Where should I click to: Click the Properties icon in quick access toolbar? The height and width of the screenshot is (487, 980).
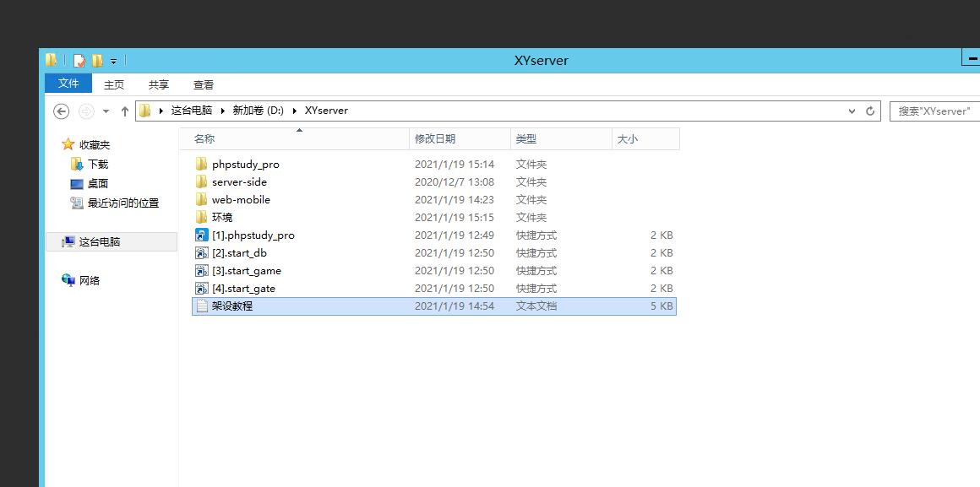[79, 61]
